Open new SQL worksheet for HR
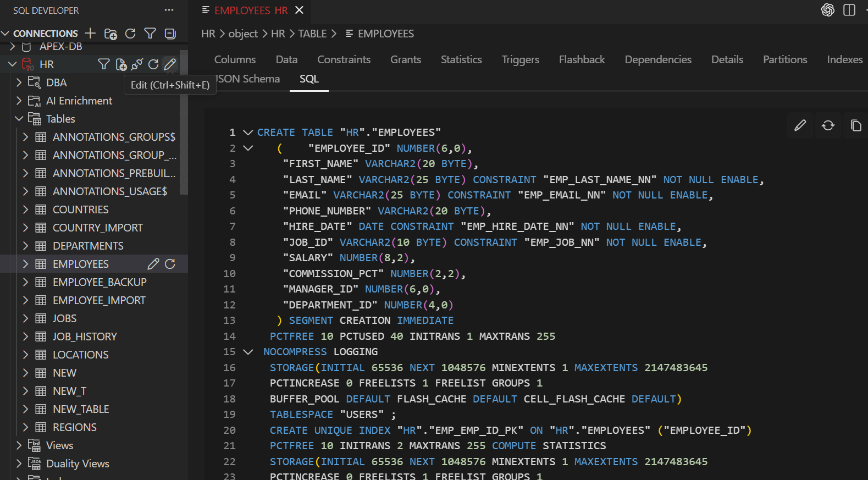Screen dimensions: 868x480 pyautogui.click(x=121, y=64)
